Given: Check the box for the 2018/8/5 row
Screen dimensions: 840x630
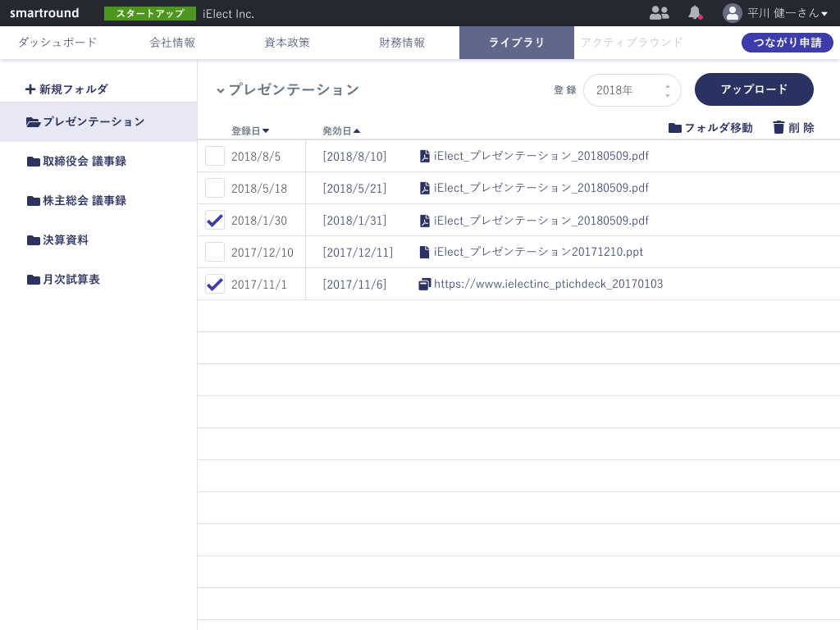Looking at the screenshot, I should click(215, 156).
